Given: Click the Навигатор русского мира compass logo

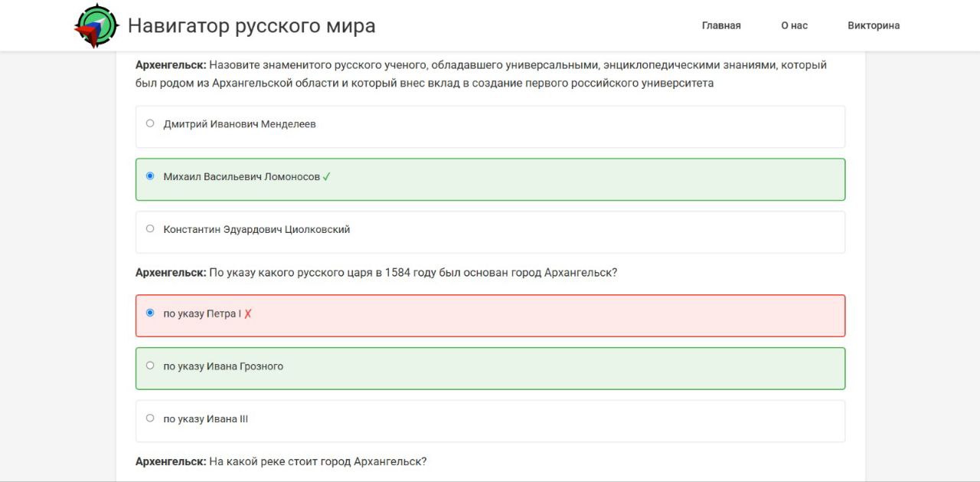Looking at the screenshot, I should (x=96, y=26).
